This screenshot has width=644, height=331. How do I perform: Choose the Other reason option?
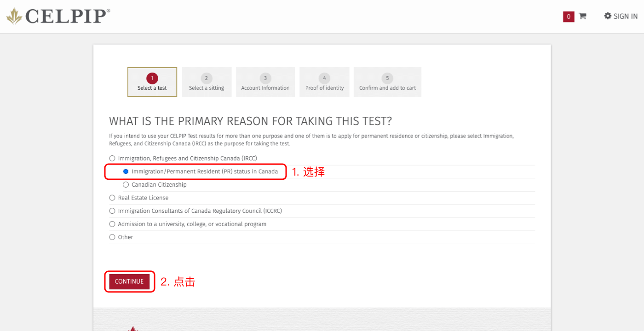[x=112, y=237]
